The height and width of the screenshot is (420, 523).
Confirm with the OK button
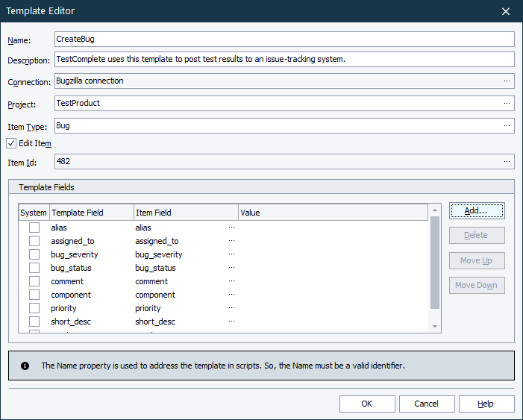point(367,404)
